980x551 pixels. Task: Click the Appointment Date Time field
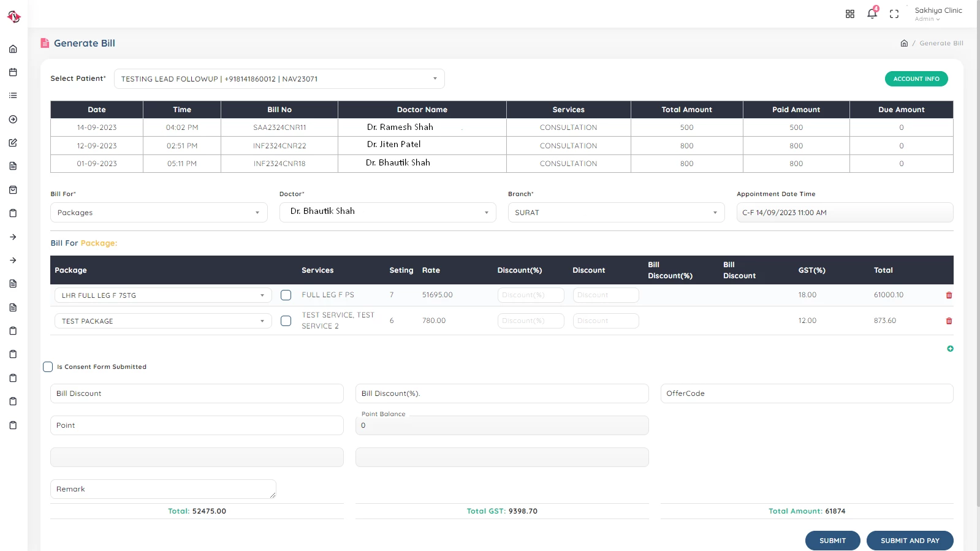point(845,213)
